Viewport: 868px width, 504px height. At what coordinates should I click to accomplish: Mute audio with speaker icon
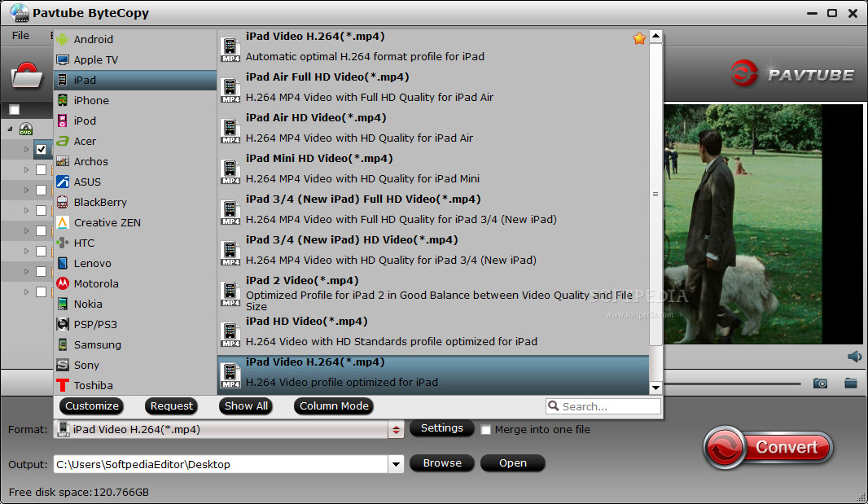tap(854, 356)
